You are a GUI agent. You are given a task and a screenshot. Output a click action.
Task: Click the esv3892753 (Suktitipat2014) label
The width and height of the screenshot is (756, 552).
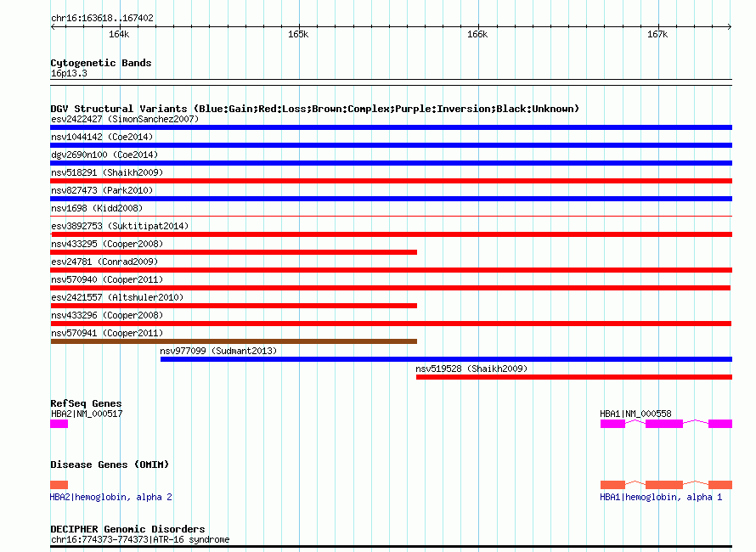tap(120, 226)
